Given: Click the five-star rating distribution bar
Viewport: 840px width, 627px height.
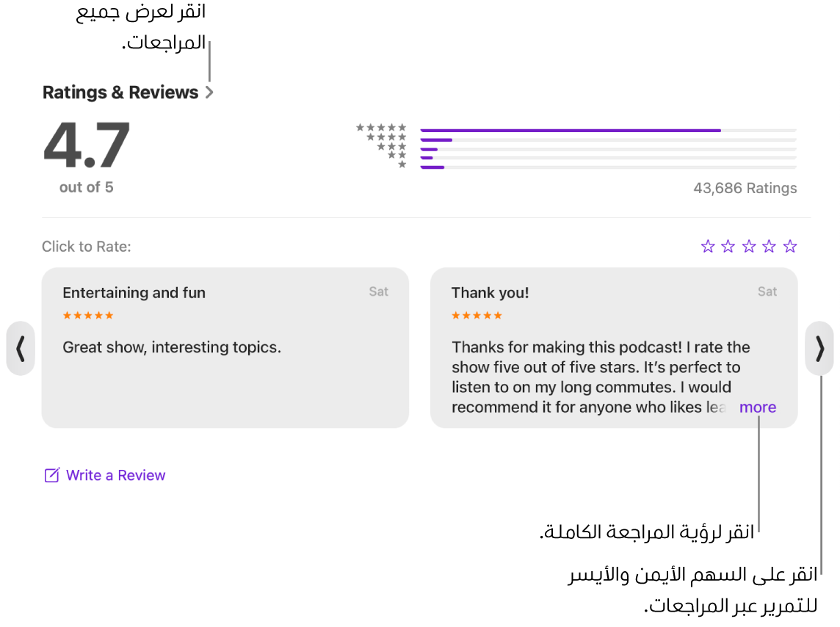Looking at the screenshot, I should (608, 131).
